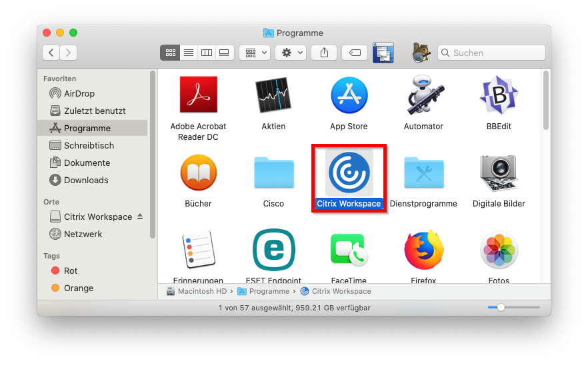Open Downloads in the sidebar
Image resolution: width=588 pixels, height=365 pixels.
[93, 181]
